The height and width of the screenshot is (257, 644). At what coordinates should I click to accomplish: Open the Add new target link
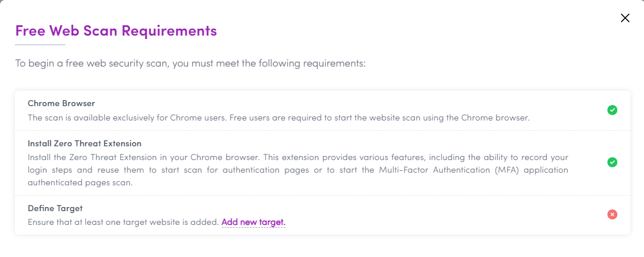pos(253,223)
